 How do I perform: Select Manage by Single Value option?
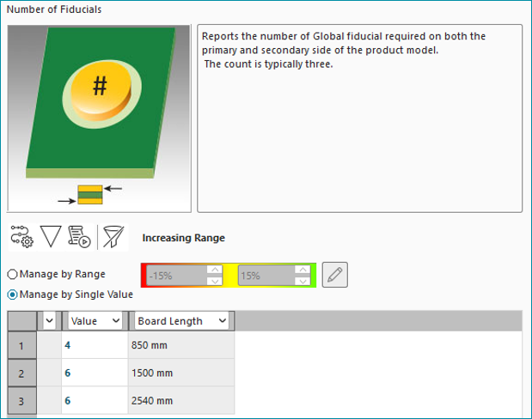(70, 295)
